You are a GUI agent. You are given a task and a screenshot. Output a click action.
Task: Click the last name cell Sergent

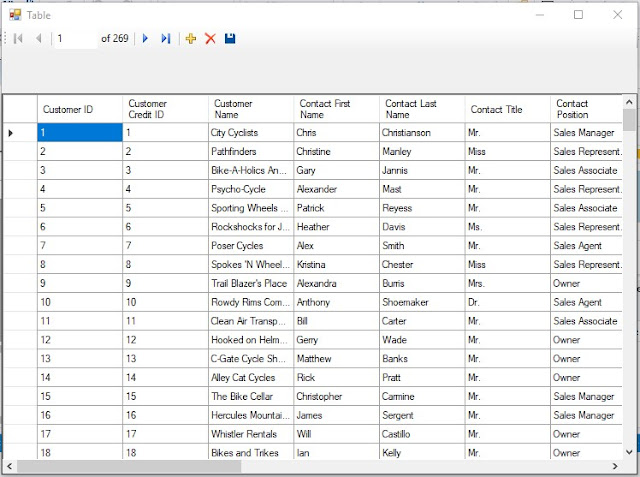422,415
